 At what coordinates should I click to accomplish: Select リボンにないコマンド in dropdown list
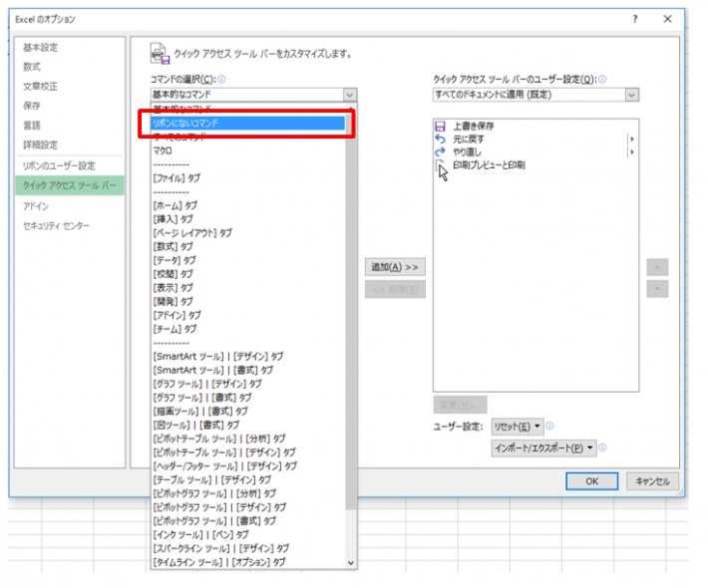coord(248,124)
